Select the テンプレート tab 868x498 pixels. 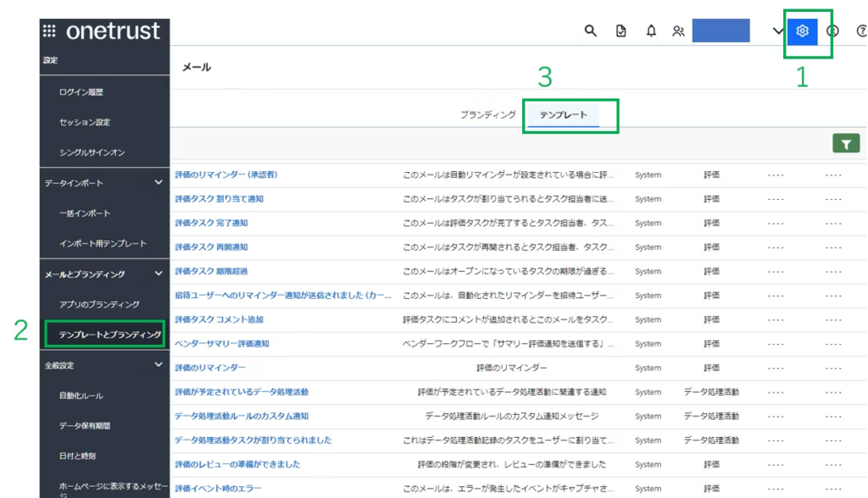563,114
